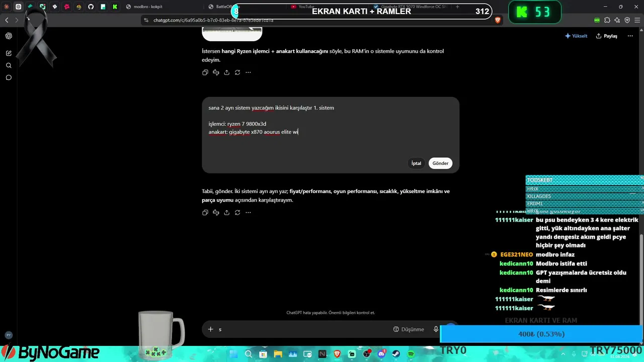Image resolution: width=644 pixels, height=362 pixels.
Task: Switch to the 'modbro - kokpit' tab
Action: pos(163,7)
